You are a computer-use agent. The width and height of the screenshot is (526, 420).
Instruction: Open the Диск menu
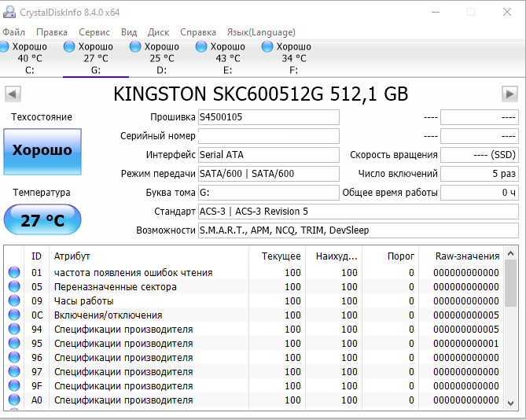(x=158, y=32)
